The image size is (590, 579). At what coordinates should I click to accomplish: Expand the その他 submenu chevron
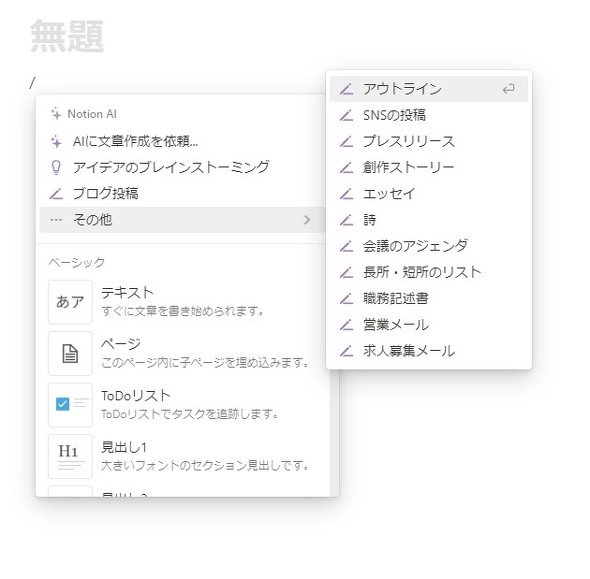point(307,220)
